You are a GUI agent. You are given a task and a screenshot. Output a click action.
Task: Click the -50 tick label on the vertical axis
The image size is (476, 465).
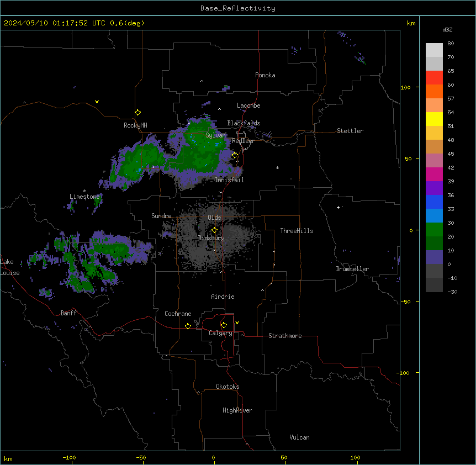[405, 302]
